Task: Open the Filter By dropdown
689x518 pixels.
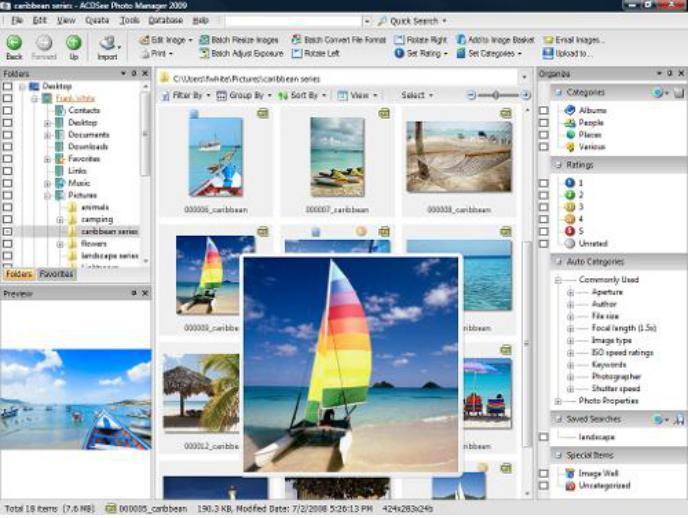Action: coord(186,95)
